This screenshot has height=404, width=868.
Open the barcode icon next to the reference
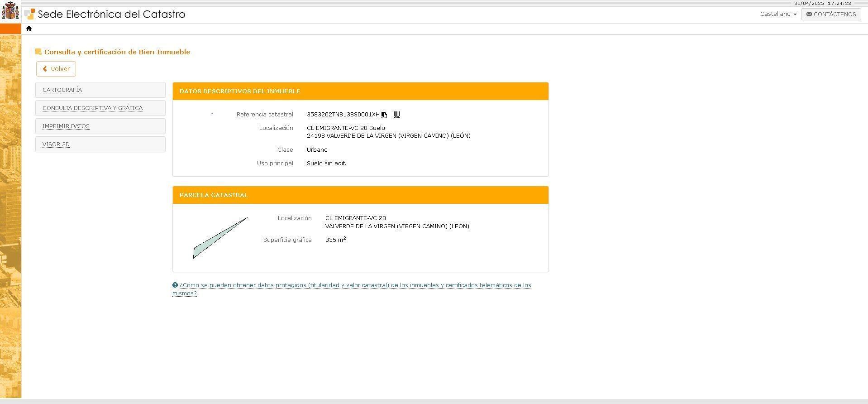click(x=397, y=115)
